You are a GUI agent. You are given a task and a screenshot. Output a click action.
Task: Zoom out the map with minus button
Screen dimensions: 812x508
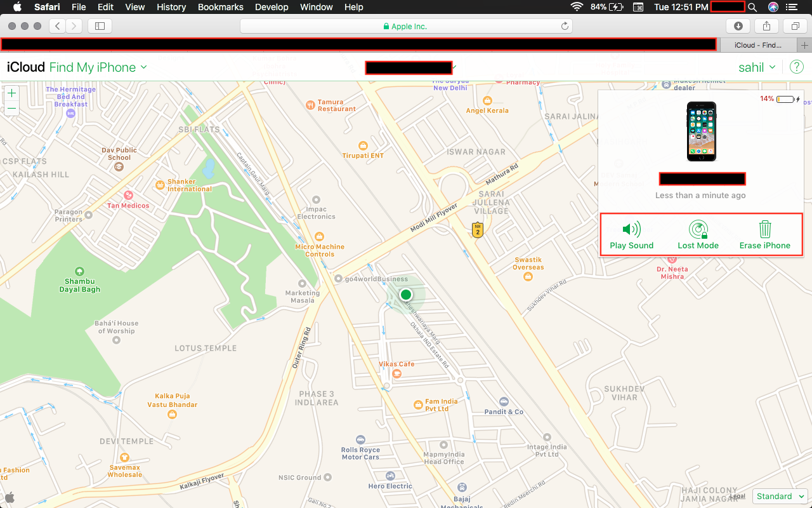coord(11,109)
